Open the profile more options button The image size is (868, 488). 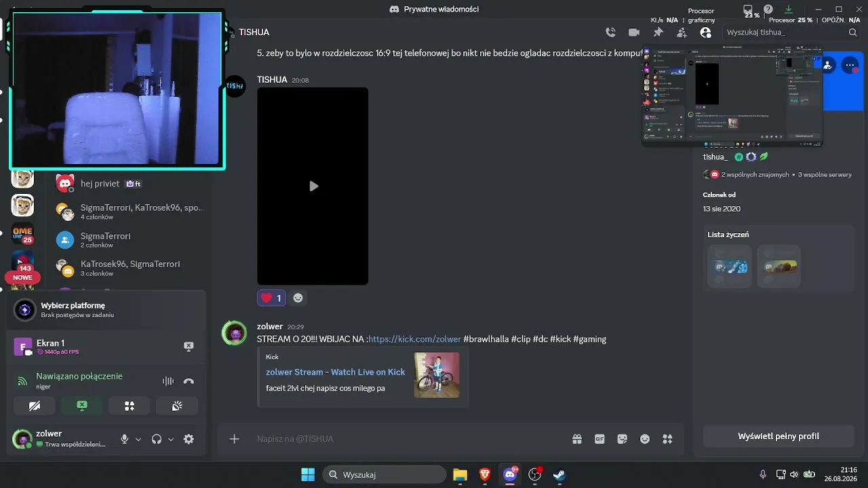coord(850,65)
